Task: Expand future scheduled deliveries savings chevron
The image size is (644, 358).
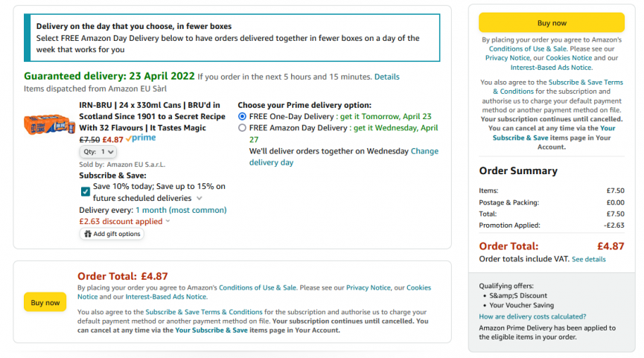Action: pyautogui.click(x=200, y=199)
